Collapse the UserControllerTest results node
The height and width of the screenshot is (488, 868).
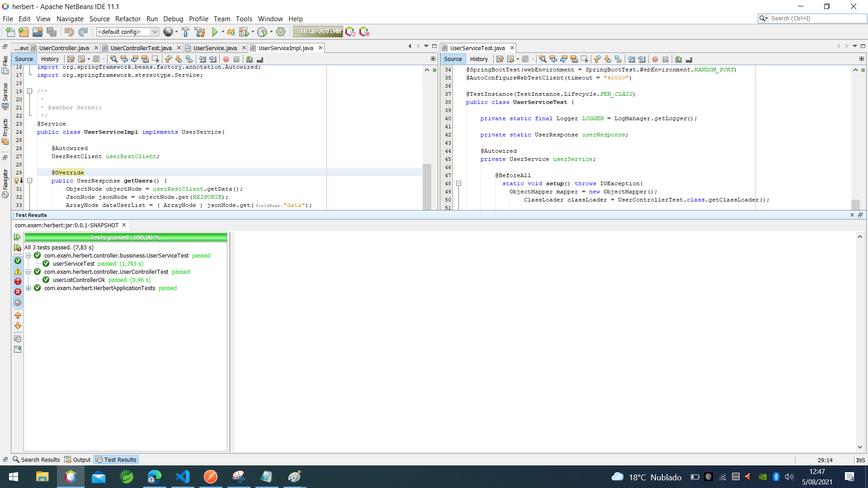pyautogui.click(x=28, y=272)
